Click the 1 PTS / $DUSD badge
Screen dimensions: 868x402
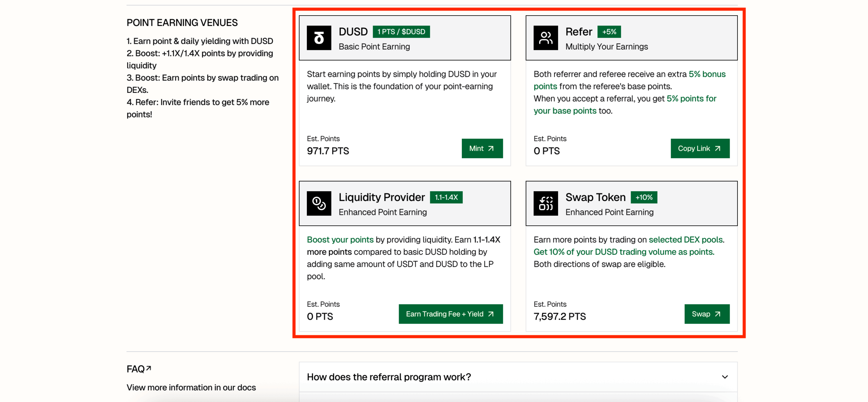tap(401, 32)
